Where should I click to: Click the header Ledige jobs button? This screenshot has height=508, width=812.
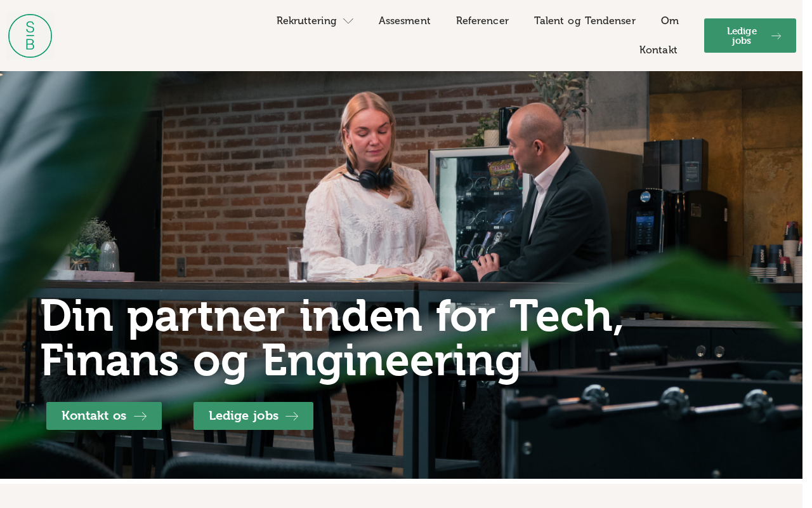click(x=750, y=36)
